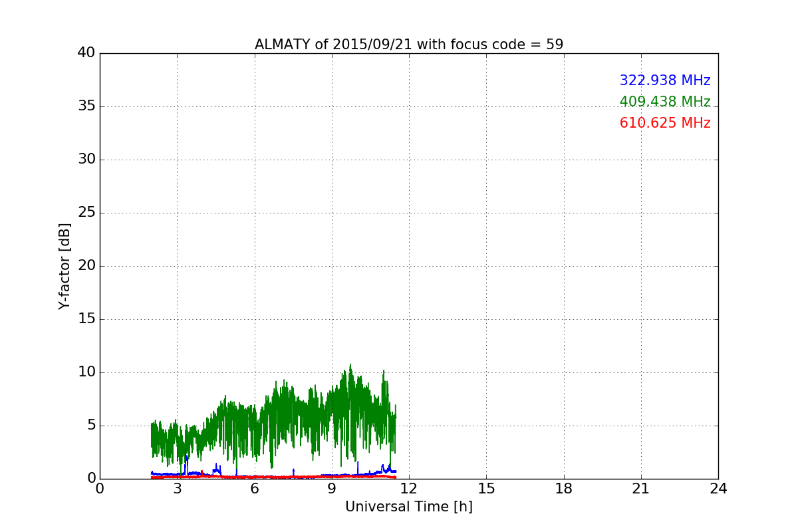Click the y-axis tick label 15

(86, 319)
